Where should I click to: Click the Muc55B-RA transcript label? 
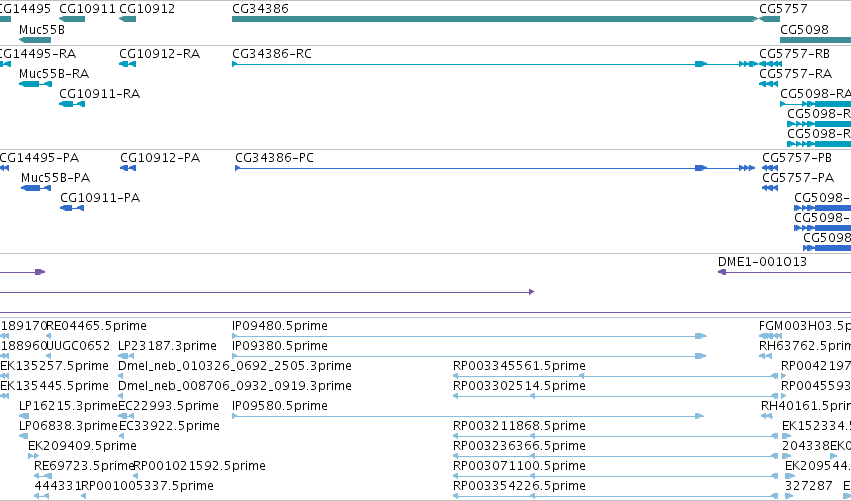(x=54, y=74)
